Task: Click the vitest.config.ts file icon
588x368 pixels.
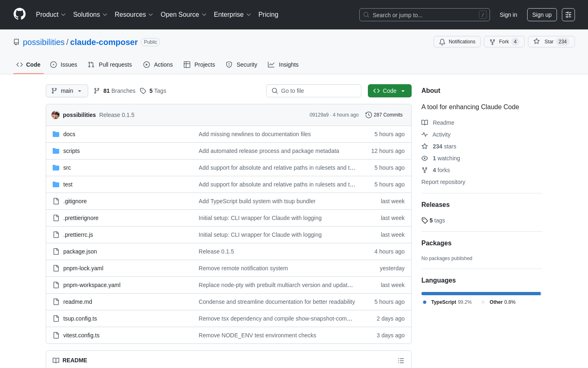Action: (56, 335)
